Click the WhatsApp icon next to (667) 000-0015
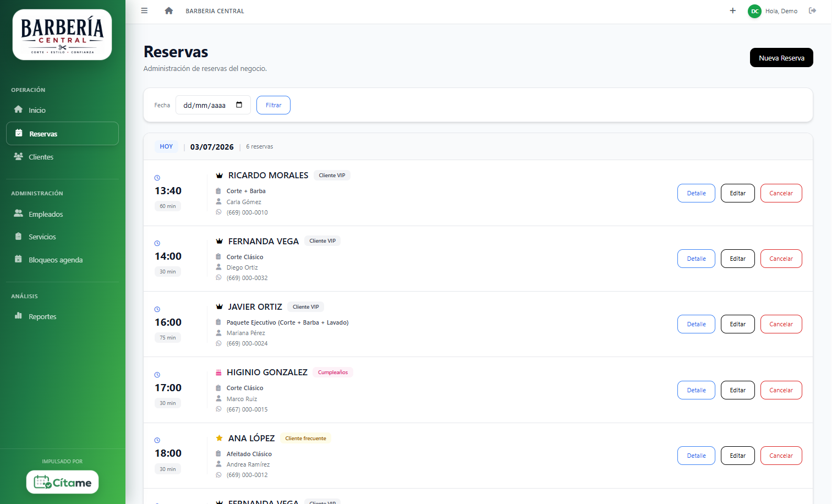 (218, 409)
